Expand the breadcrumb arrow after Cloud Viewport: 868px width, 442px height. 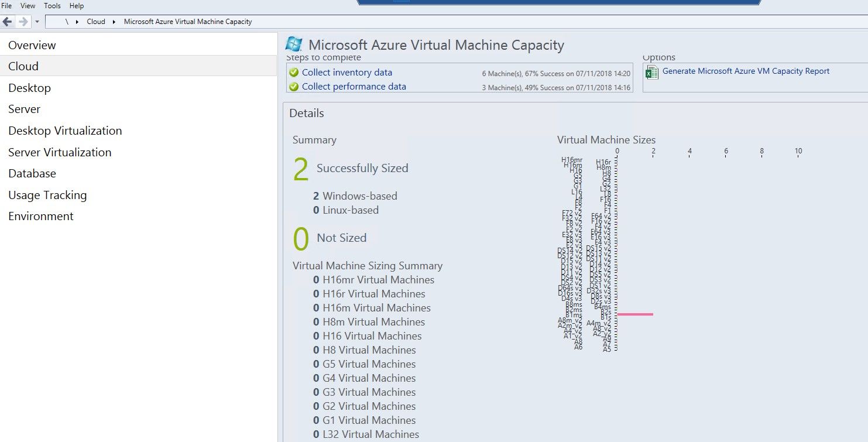point(114,22)
